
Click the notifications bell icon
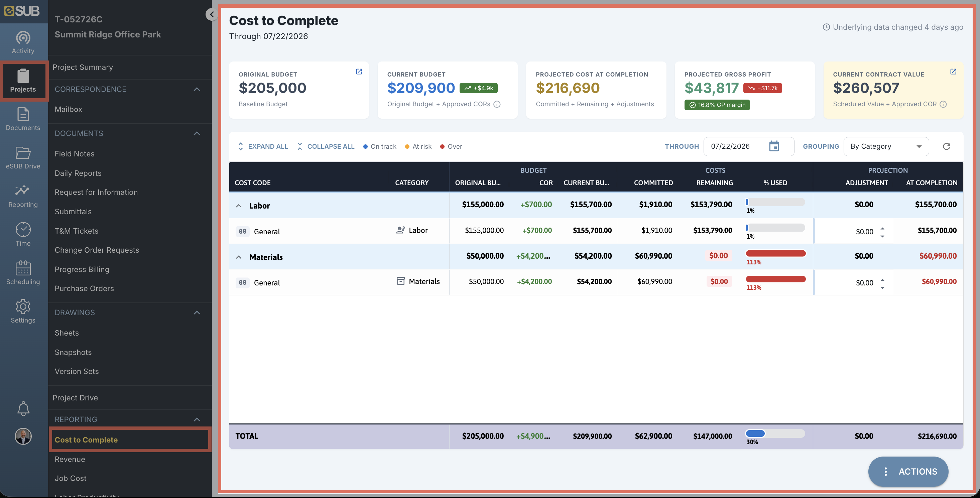point(23,409)
